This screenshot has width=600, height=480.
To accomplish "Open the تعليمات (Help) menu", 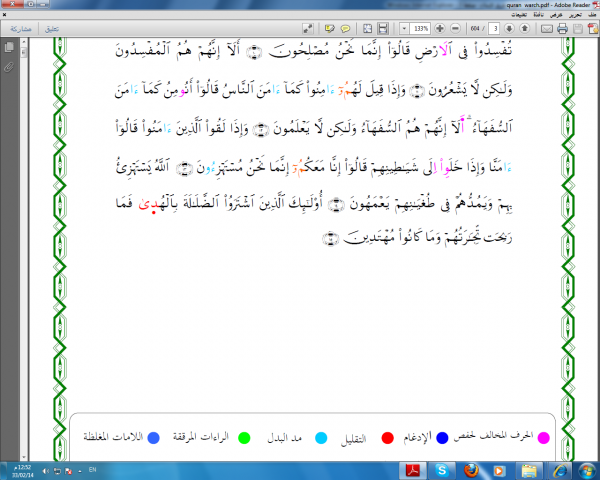I will (x=519, y=15).
